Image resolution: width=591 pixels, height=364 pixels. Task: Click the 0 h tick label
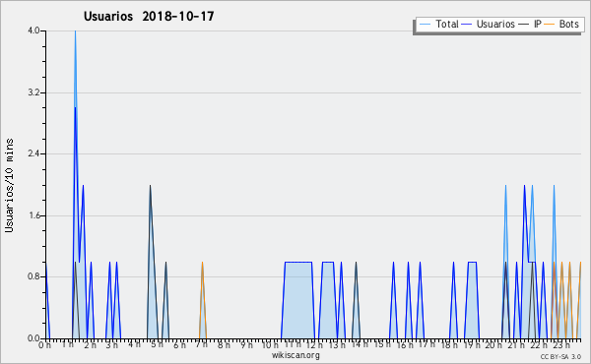(45, 344)
